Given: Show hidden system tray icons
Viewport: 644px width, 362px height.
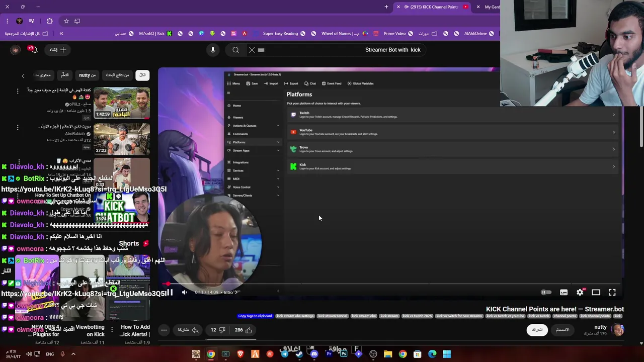Looking at the screenshot, I should [73, 354].
